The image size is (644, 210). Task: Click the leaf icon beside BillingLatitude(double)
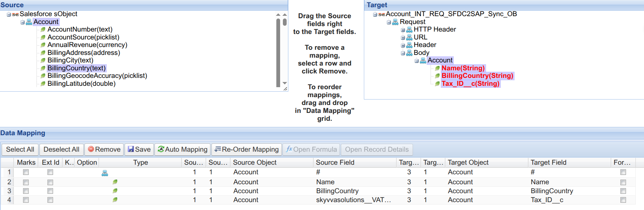click(43, 84)
